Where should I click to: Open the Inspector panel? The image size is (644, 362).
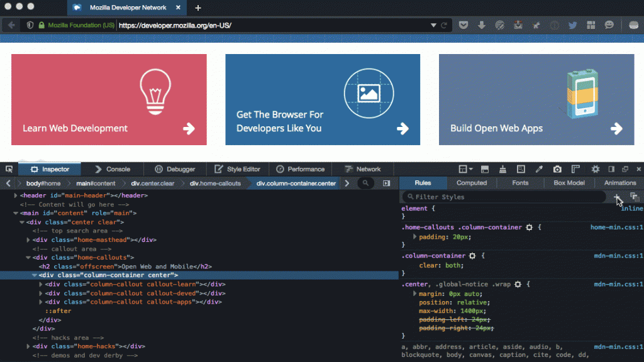tap(50, 169)
